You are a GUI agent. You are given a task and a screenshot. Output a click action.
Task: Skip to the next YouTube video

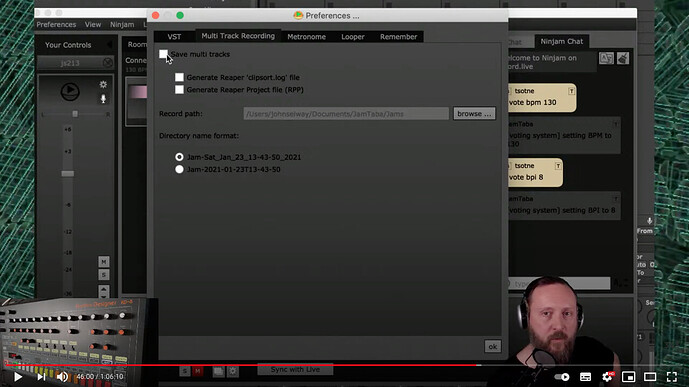pos(41,376)
